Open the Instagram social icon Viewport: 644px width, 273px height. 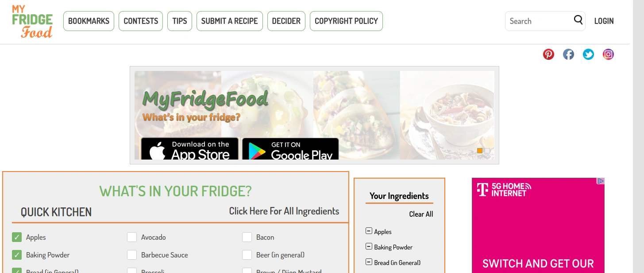(608, 55)
